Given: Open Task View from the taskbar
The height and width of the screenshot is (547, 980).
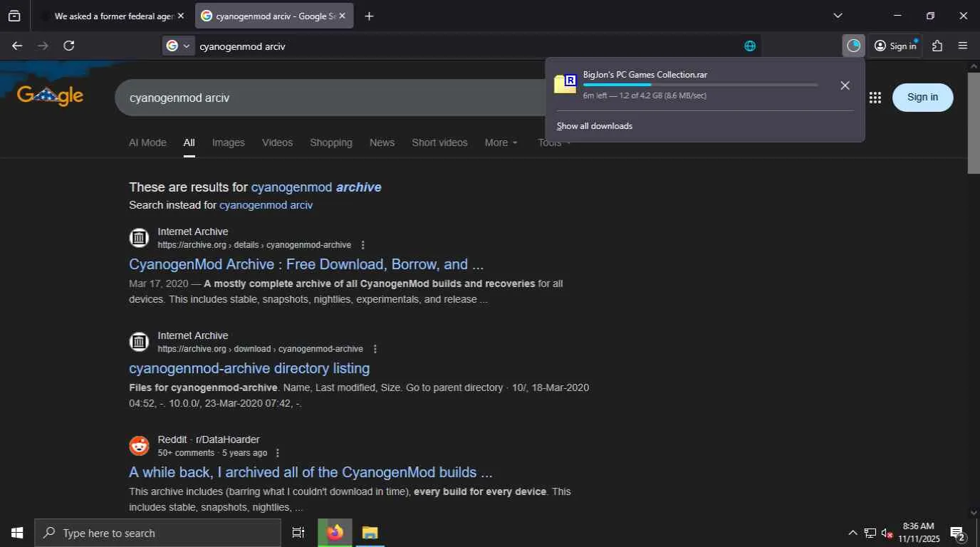Looking at the screenshot, I should pos(298,533).
